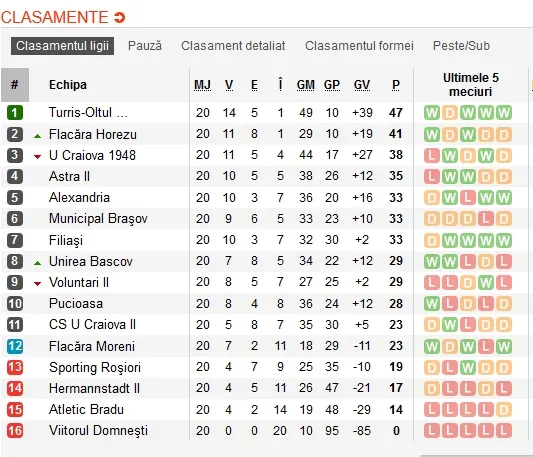Select the Clasamentul formei tab
This screenshot has width=533, height=457.
359,46
